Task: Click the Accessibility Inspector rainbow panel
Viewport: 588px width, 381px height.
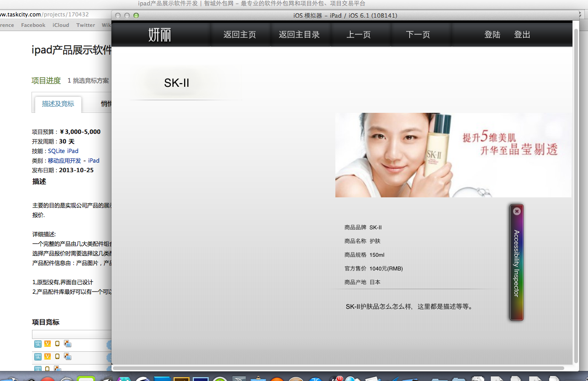Action: [517, 263]
